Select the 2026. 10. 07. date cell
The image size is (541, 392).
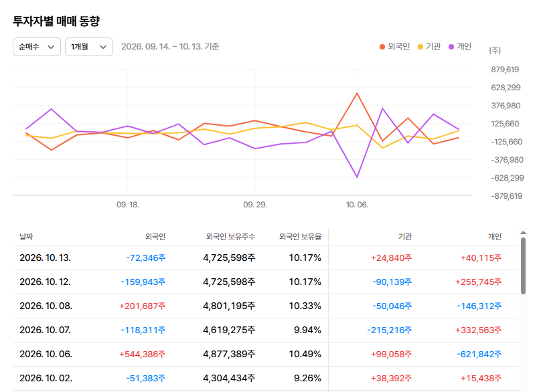pos(46,330)
